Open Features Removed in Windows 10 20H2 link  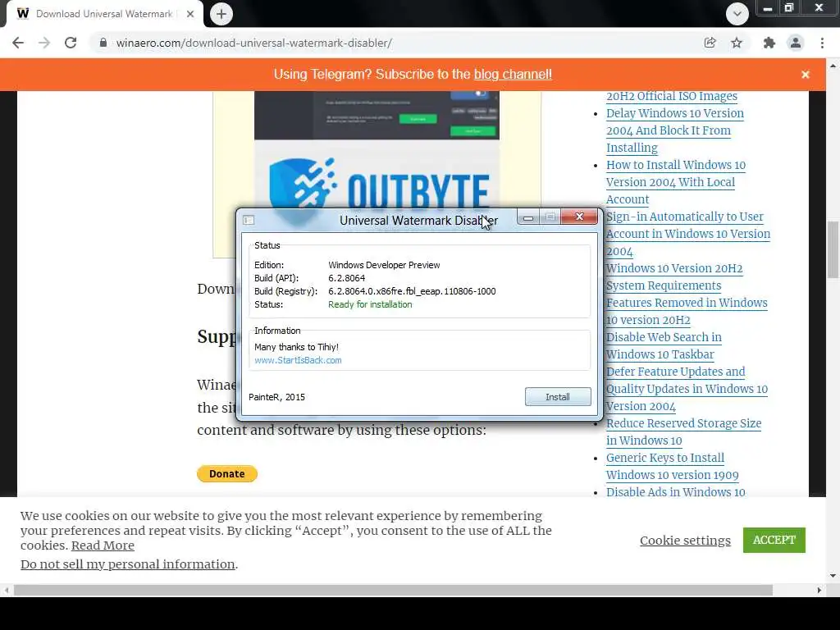pos(687,311)
